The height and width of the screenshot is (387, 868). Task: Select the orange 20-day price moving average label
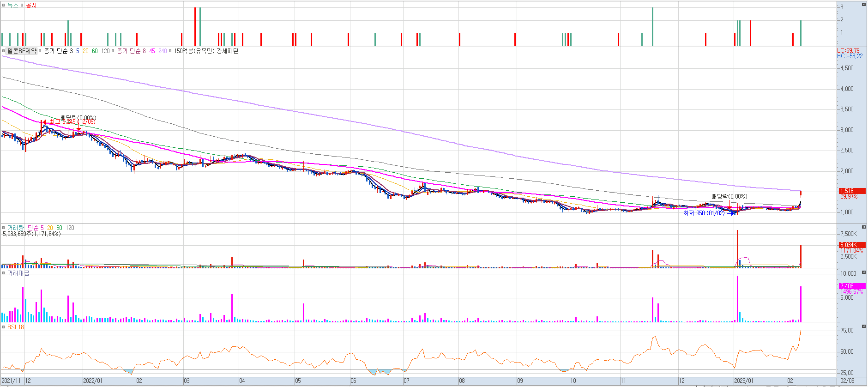point(85,51)
